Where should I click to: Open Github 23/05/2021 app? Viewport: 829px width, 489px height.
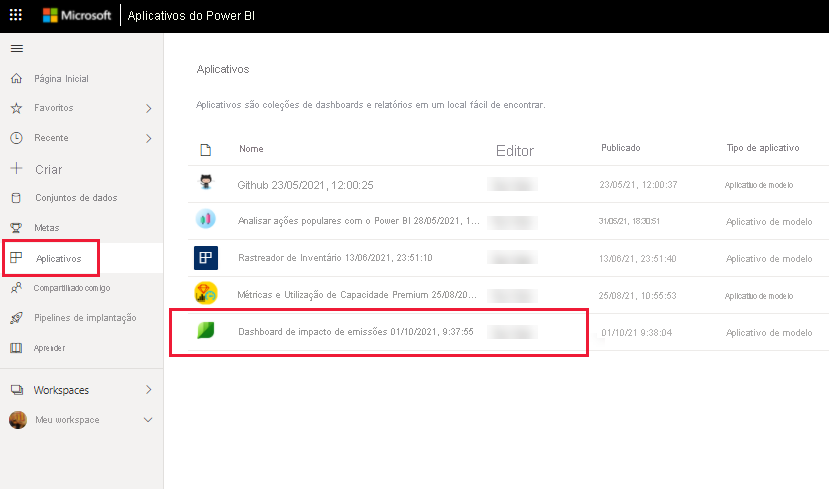tap(305, 185)
